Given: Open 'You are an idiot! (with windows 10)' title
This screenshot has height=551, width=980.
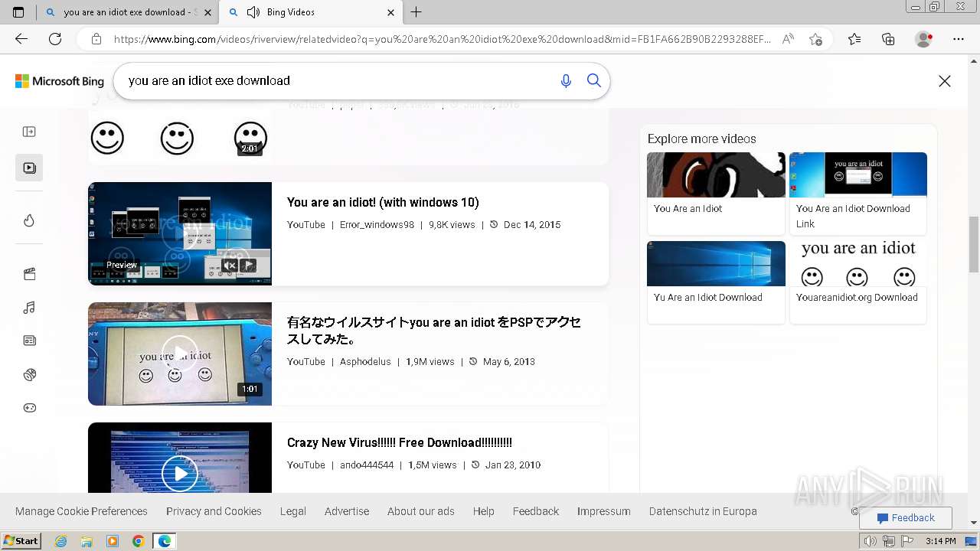Looking at the screenshot, I should coord(383,202).
